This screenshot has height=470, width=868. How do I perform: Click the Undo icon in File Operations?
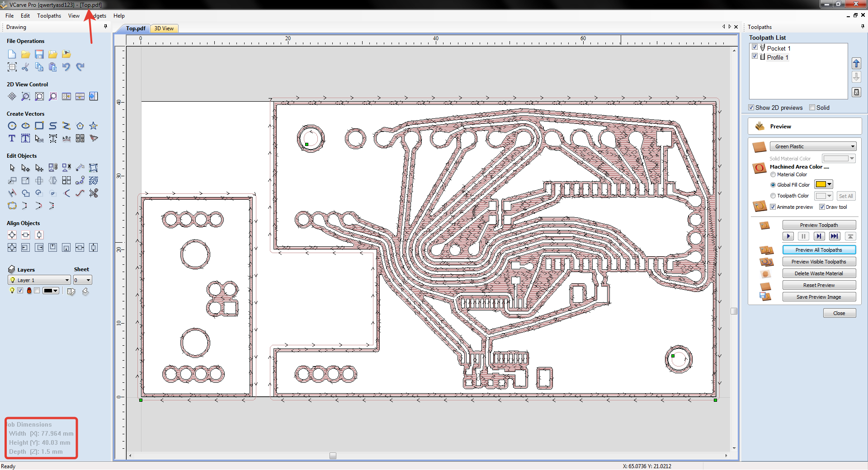(66, 67)
